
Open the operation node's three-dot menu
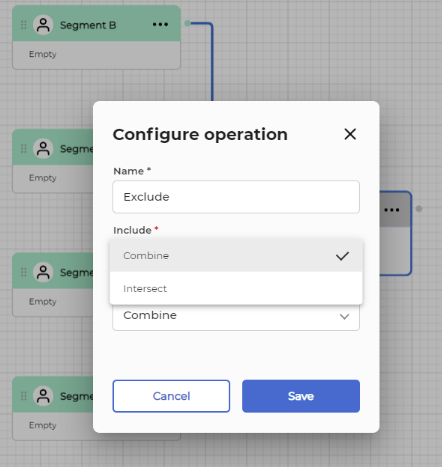point(392,210)
